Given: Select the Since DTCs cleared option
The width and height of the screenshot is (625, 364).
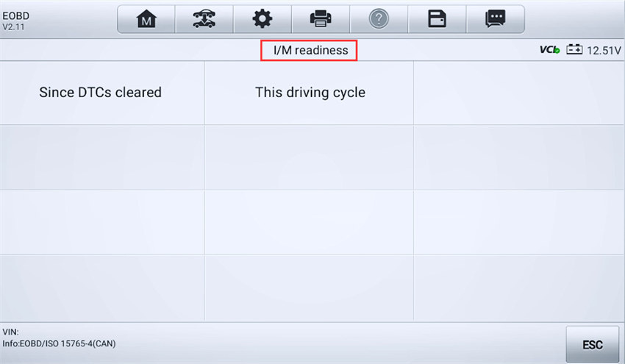Looking at the screenshot, I should tap(100, 93).
